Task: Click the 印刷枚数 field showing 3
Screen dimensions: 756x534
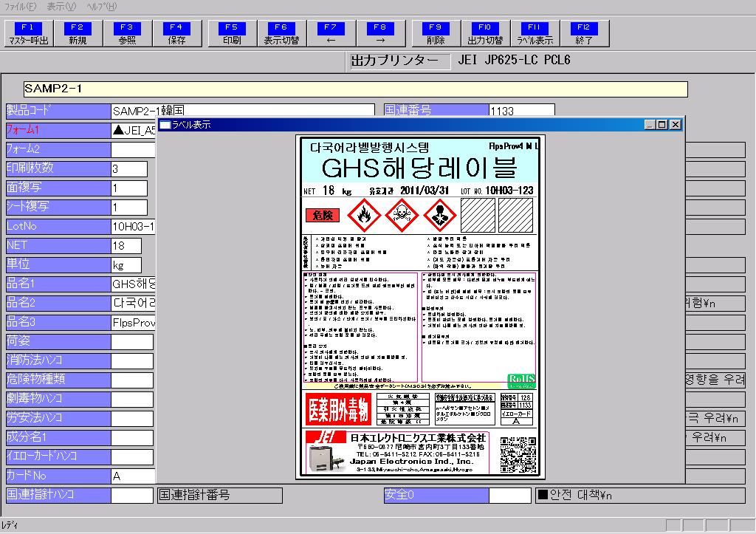Action: (129, 169)
